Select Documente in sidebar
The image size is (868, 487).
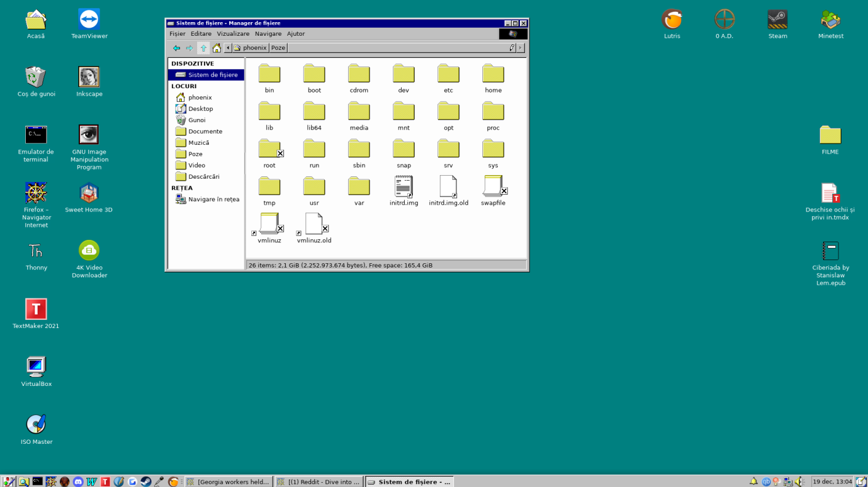click(206, 131)
